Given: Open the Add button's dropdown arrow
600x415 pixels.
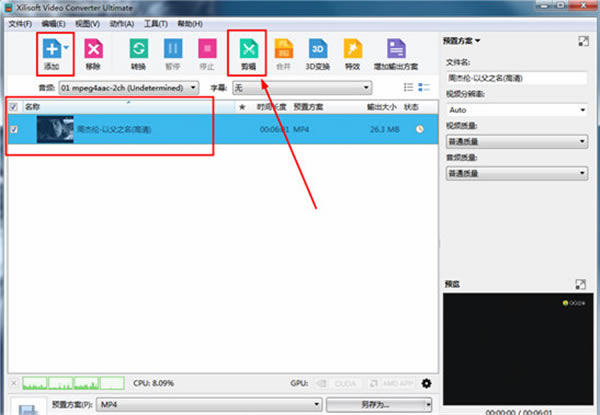Looking at the screenshot, I should pyautogui.click(x=67, y=48).
